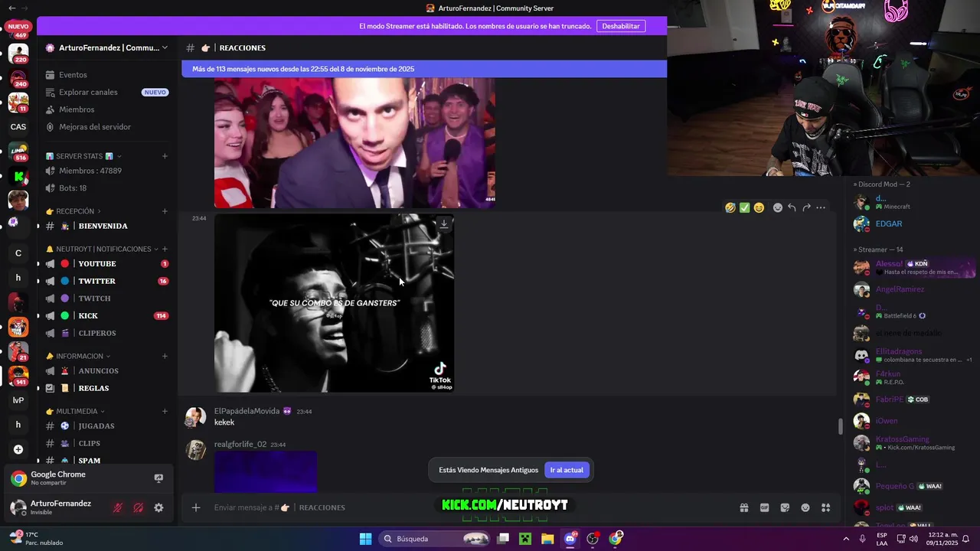The height and width of the screenshot is (551, 980).
Task: Open File Explorer from taskbar
Action: (x=547, y=539)
